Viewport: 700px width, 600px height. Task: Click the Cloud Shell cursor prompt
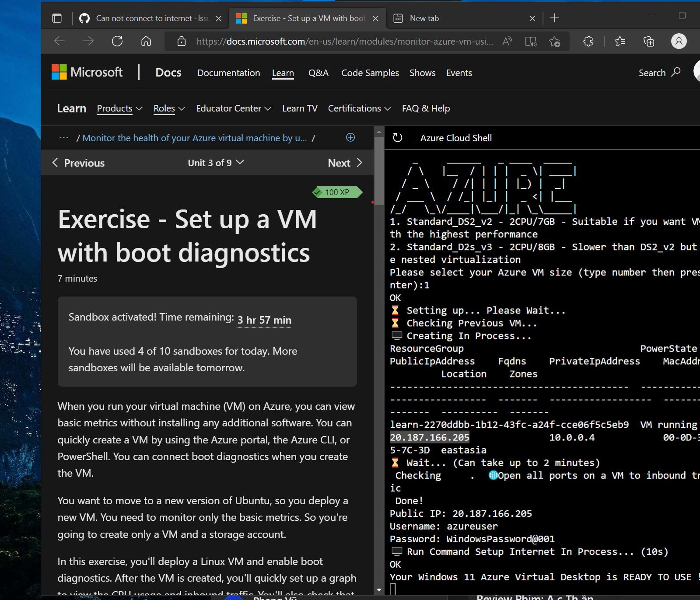393,589
